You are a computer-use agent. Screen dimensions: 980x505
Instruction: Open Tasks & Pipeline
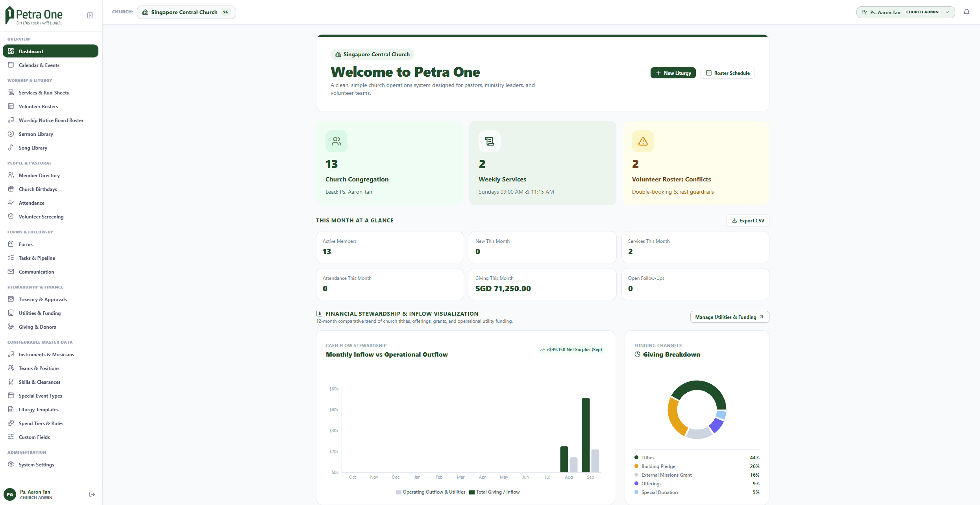click(50, 258)
